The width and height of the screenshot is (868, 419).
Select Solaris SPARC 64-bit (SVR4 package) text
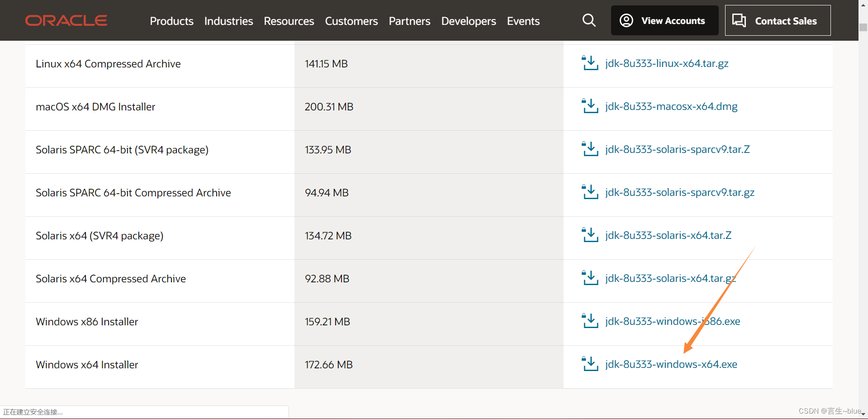coord(122,150)
